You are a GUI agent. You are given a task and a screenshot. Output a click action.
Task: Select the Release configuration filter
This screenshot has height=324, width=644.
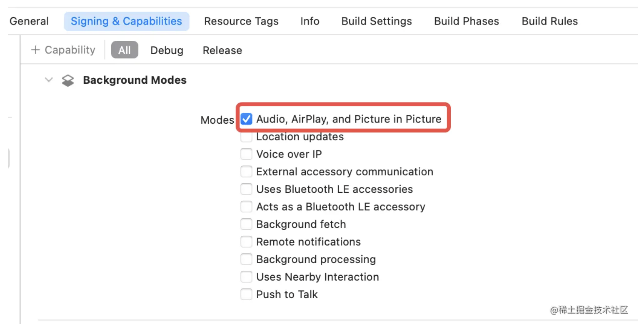[222, 50]
